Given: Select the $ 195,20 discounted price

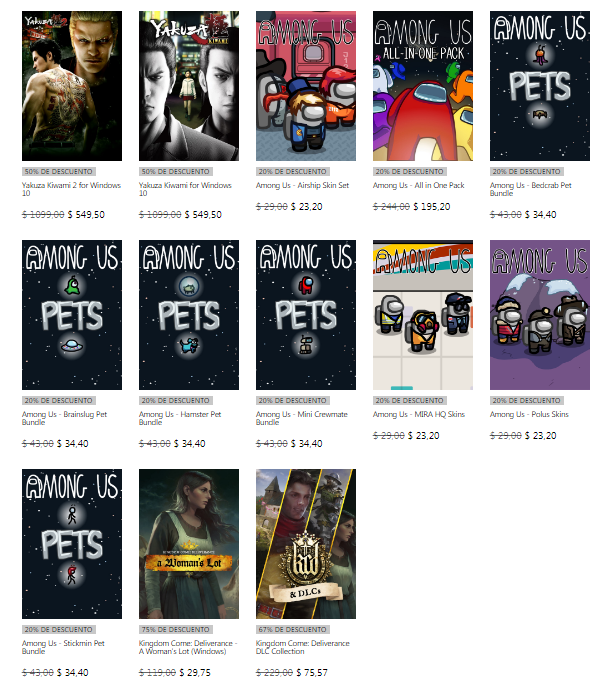Looking at the screenshot, I should (432, 207).
